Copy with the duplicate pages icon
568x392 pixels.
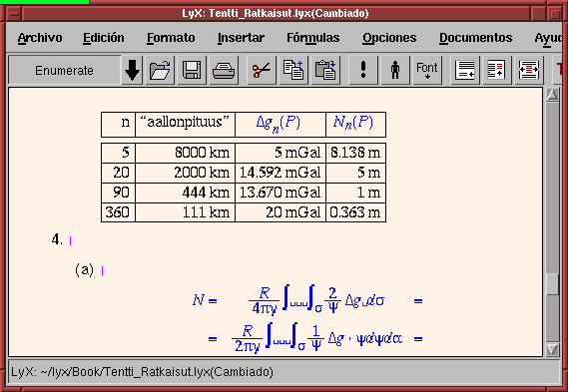click(x=293, y=70)
